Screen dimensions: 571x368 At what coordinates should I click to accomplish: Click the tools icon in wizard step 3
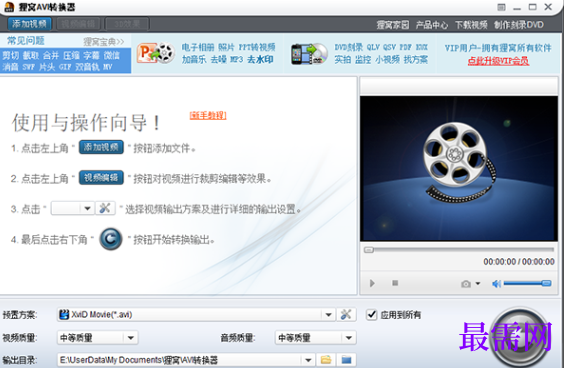[105, 208]
